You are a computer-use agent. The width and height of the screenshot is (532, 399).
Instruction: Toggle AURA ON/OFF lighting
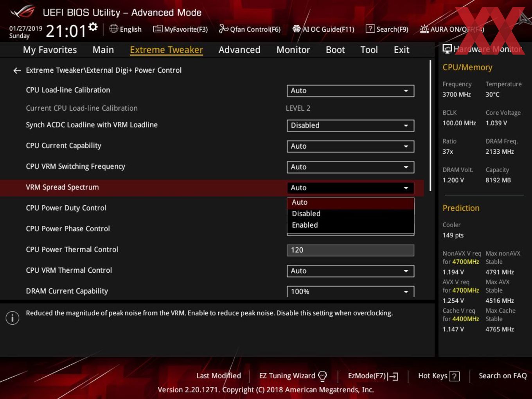coord(452,29)
